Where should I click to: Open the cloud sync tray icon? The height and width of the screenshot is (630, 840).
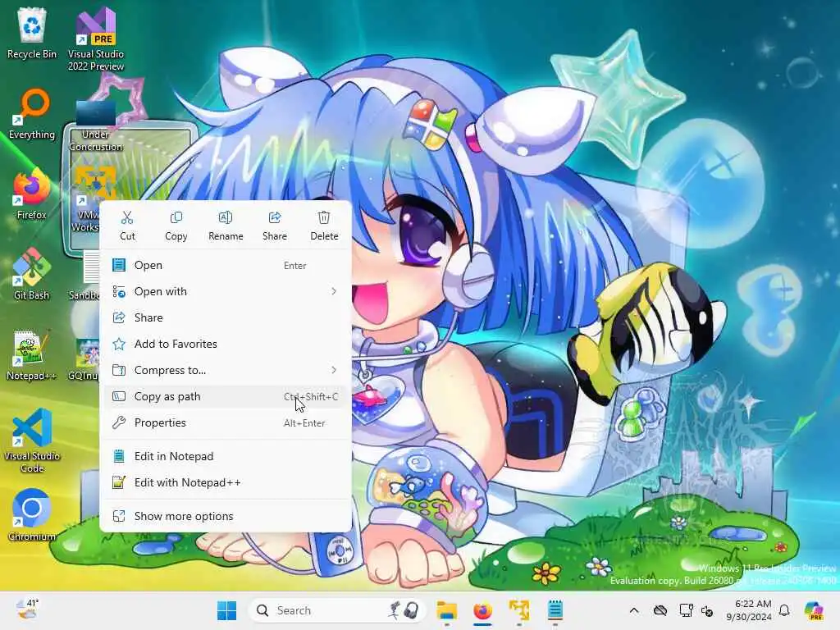pos(660,610)
